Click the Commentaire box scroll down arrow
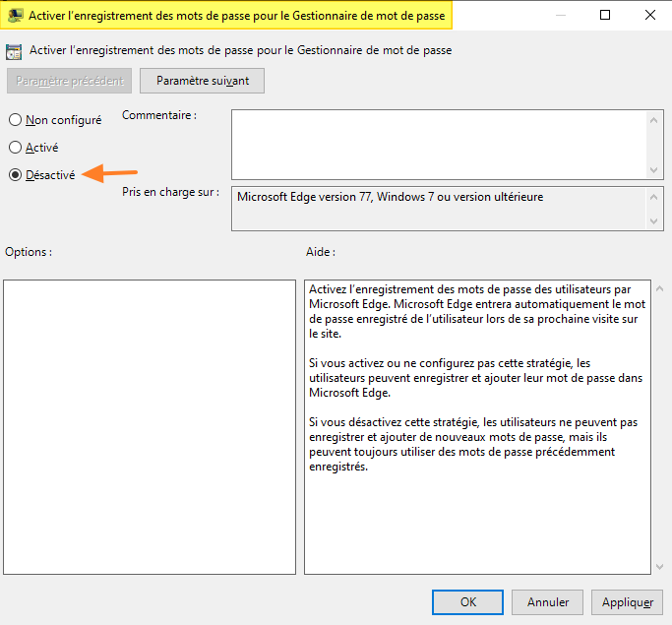The width and height of the screenshot is (672, 625). click(653, 169)
